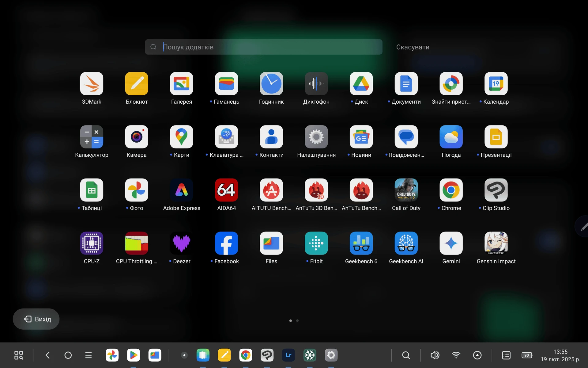Open Документи app
This screenshot has height=368, width=588.
pyautogui.click(x=406, y=84)
